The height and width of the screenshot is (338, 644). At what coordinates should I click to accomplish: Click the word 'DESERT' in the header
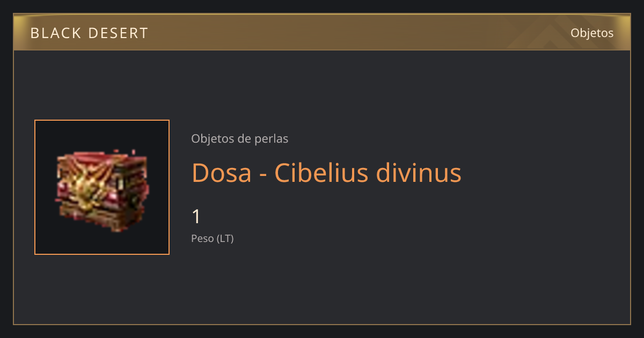coord(118,33)
